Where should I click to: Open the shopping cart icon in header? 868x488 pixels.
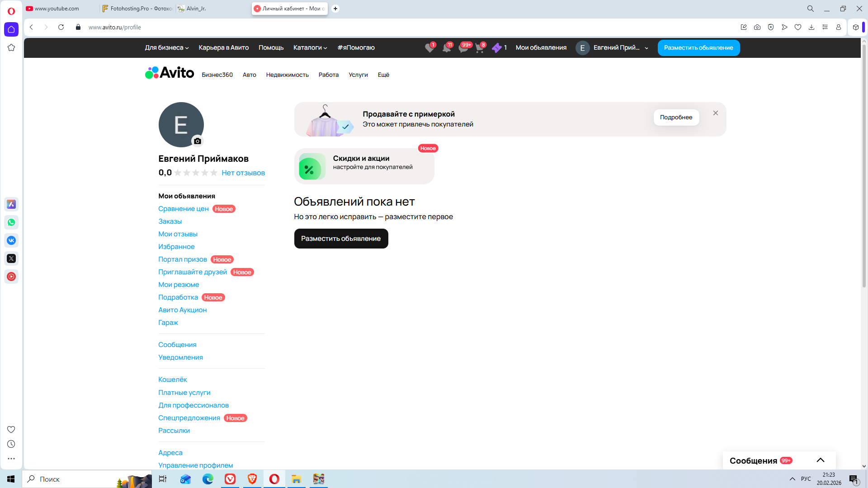479,48
